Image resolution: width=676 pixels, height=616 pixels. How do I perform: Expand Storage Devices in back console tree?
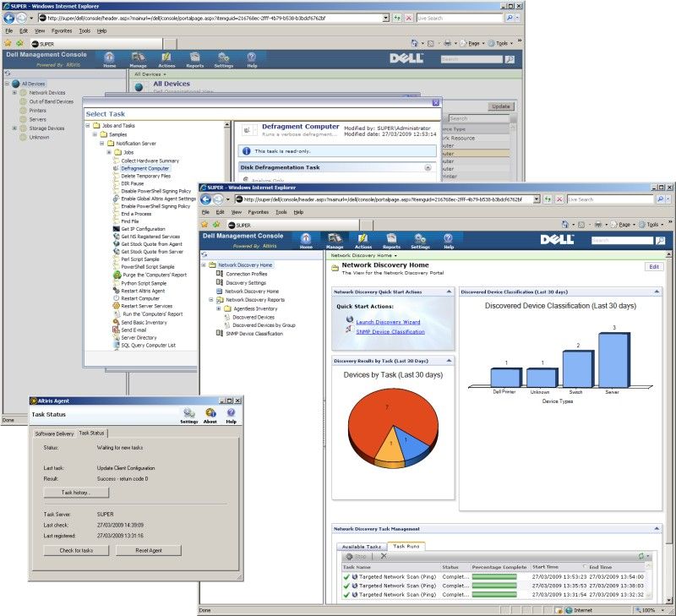pyautogui.click(x=14, y=128)
